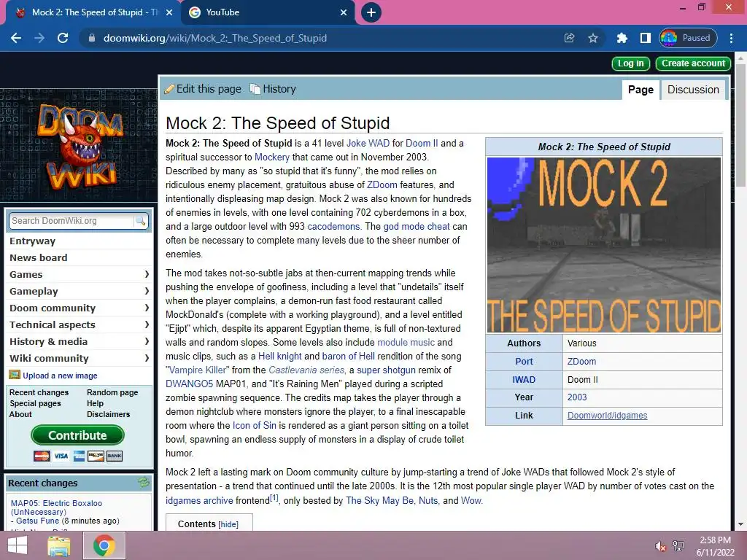The height and width of the screenshot is (560, 747).
Task: Click the Vampire Killer link
Action: 199,370
